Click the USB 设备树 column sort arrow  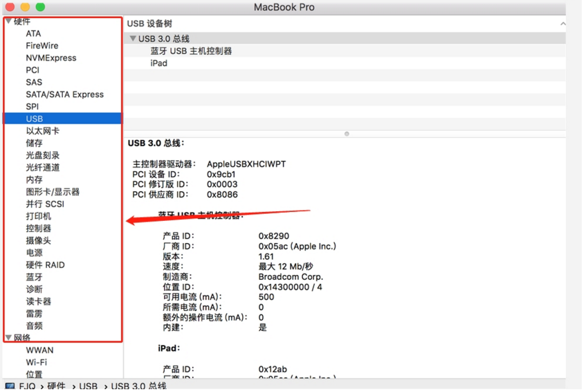pyautogui.click(x=562, y=24)
